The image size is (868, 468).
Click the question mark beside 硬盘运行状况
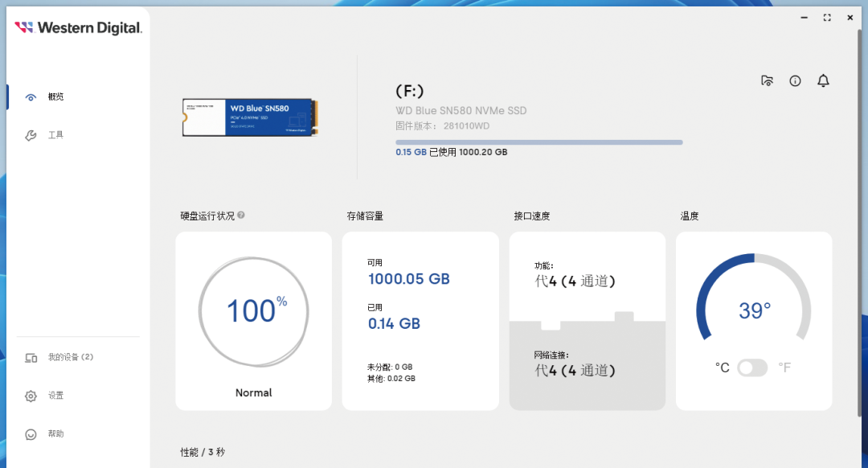pyautogui.click(x=242, y=215)
